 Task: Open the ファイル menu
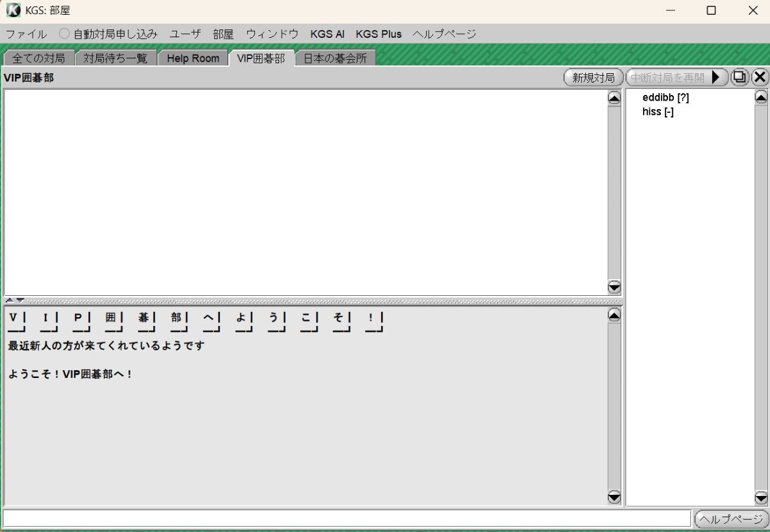coord(26,34)
